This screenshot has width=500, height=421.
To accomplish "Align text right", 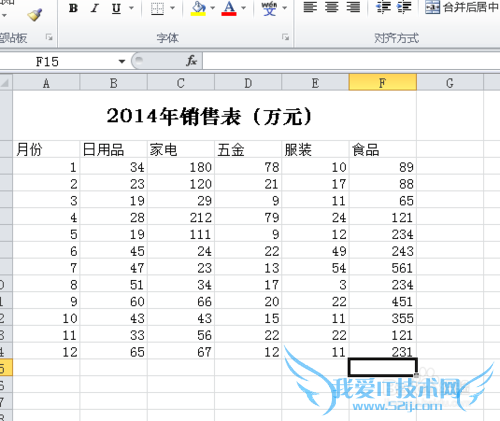I will click(353, 7).
